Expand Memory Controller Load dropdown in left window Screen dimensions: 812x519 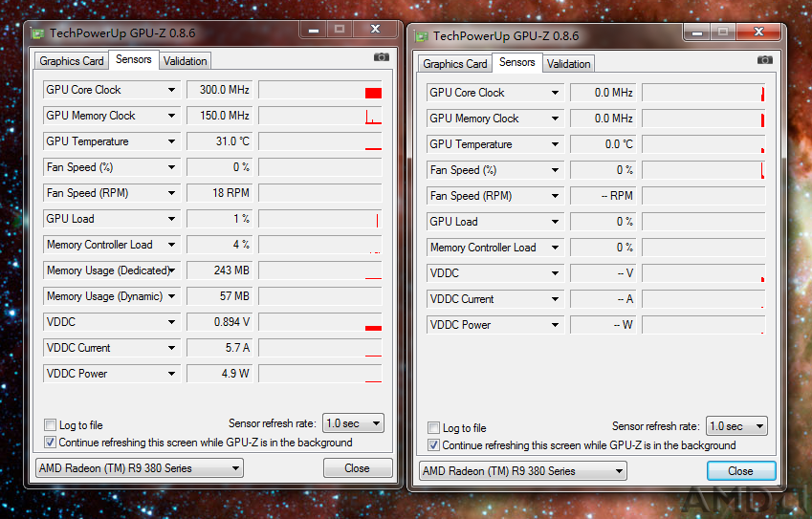click(171, 246)
